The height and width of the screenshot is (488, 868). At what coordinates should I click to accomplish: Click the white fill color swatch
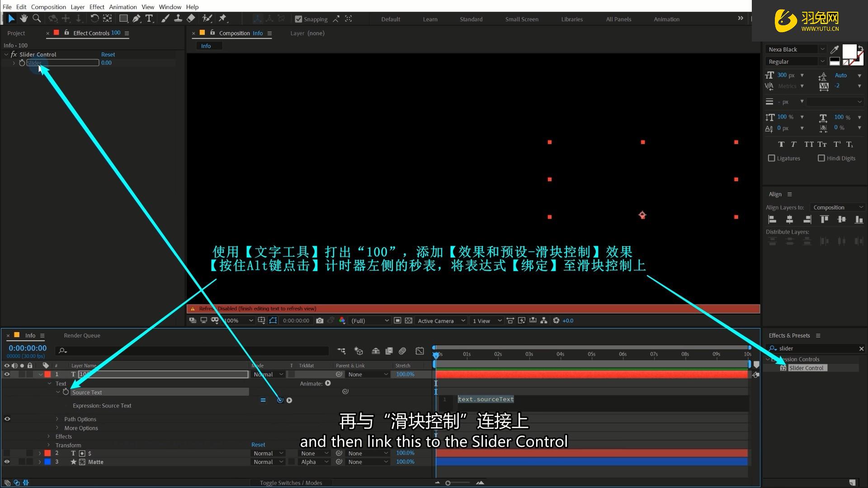(849, 51)
